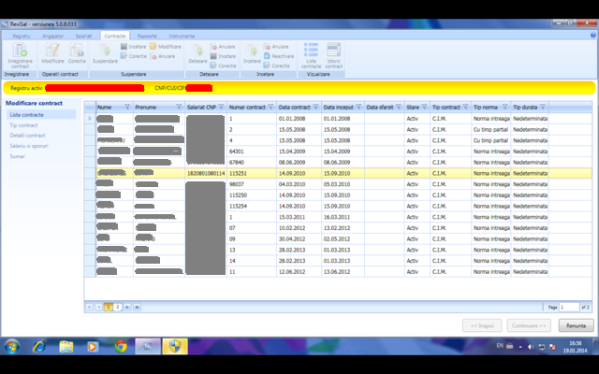The height and width of the screenshot is (374, 599).
Task: Click the Detasare ribbon icon
Action: [198, 54]
